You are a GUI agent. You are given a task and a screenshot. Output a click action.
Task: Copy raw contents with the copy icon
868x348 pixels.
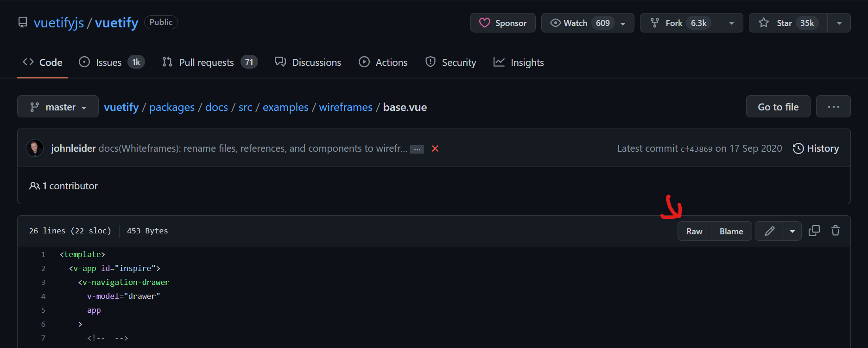pos(814,231)
